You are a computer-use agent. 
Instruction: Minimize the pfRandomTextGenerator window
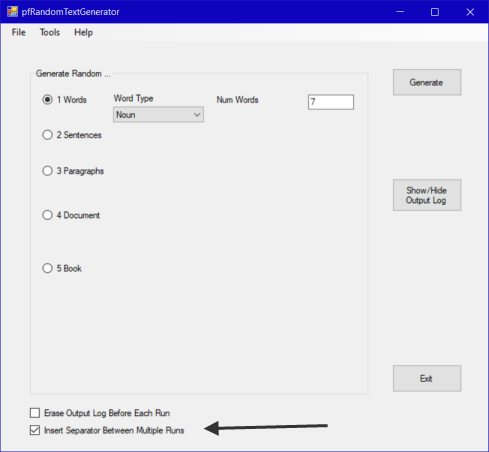coord(400,12)
